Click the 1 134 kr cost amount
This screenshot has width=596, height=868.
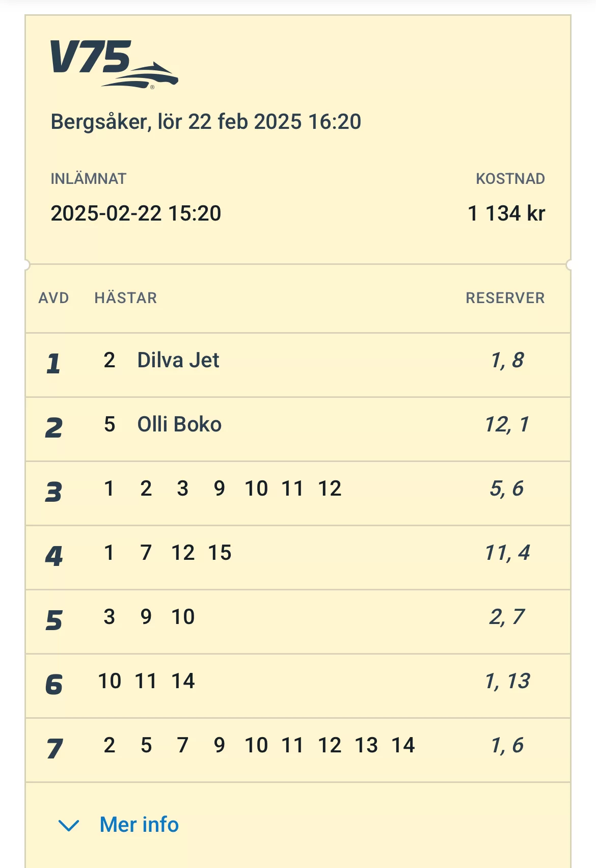tap(506, 213)
